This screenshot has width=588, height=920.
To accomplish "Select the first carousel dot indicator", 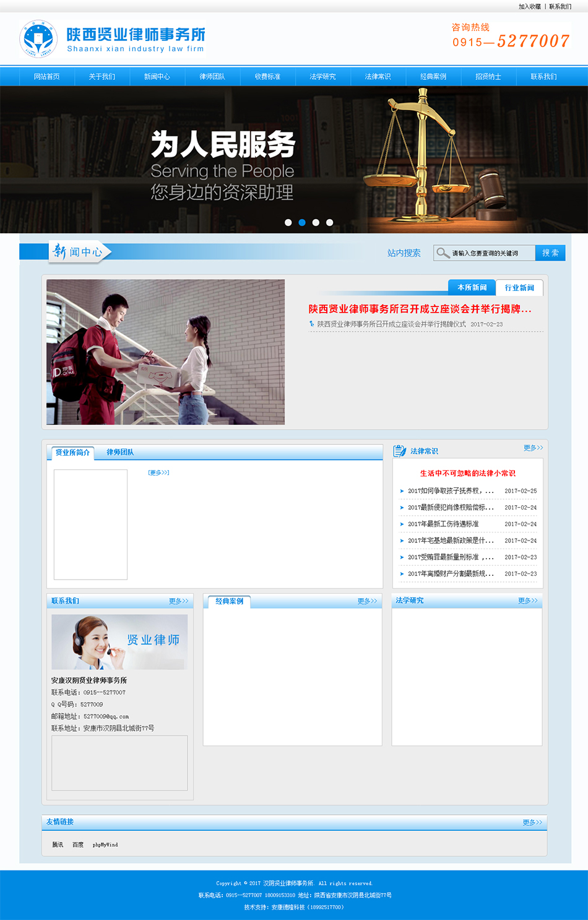I will click(288, 222).
